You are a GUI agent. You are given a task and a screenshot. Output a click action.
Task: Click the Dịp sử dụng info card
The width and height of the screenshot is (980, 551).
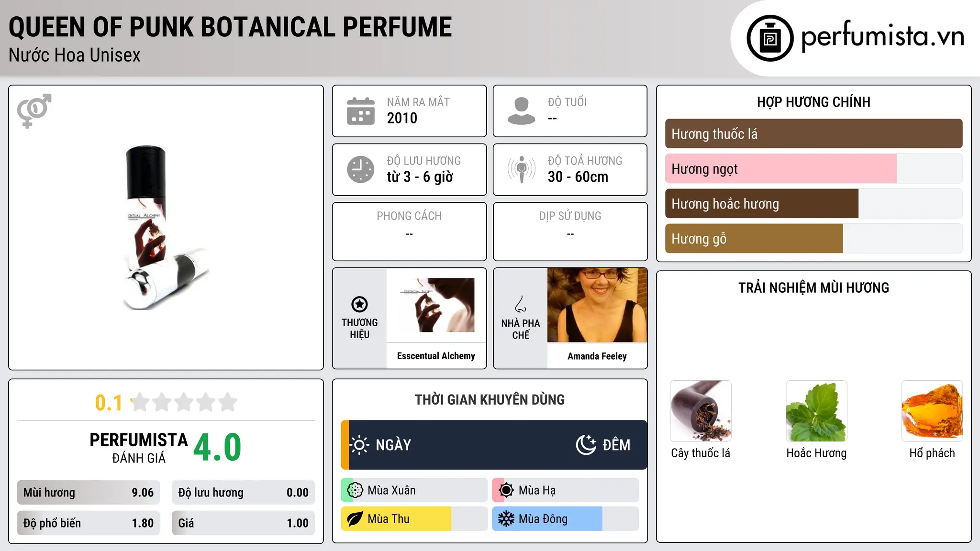coord(570,231)
